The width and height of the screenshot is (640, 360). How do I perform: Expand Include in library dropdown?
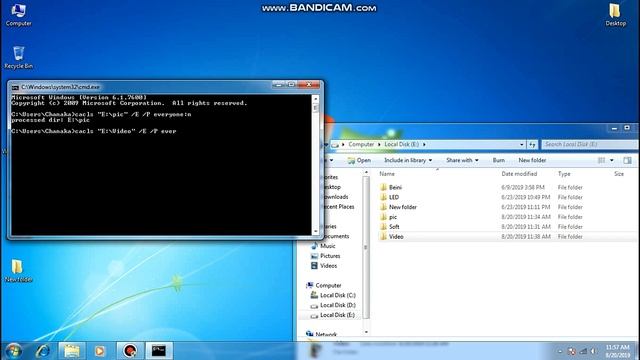408,160
